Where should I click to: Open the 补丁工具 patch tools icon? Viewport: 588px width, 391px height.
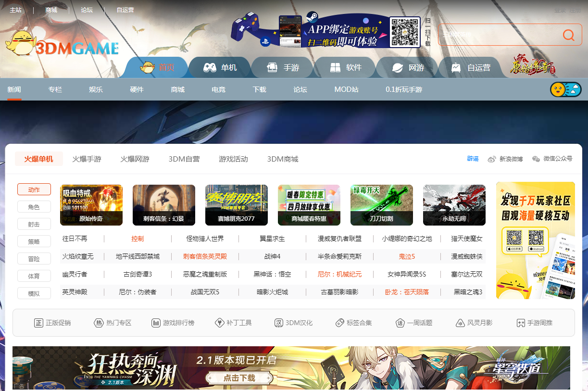[219, 323]
